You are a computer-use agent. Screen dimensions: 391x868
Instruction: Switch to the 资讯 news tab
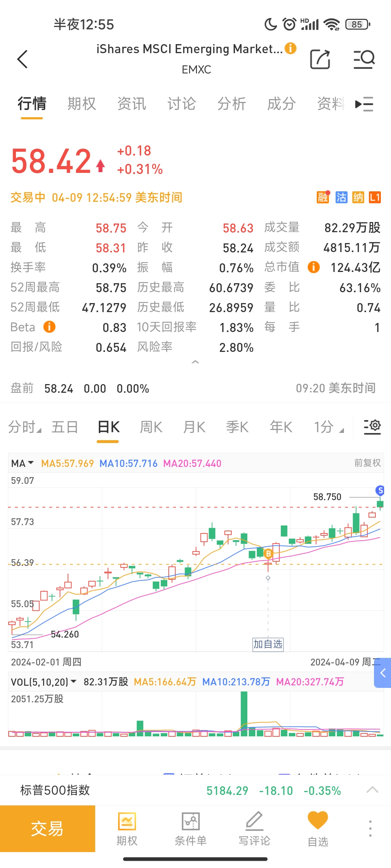pos(132,104)
